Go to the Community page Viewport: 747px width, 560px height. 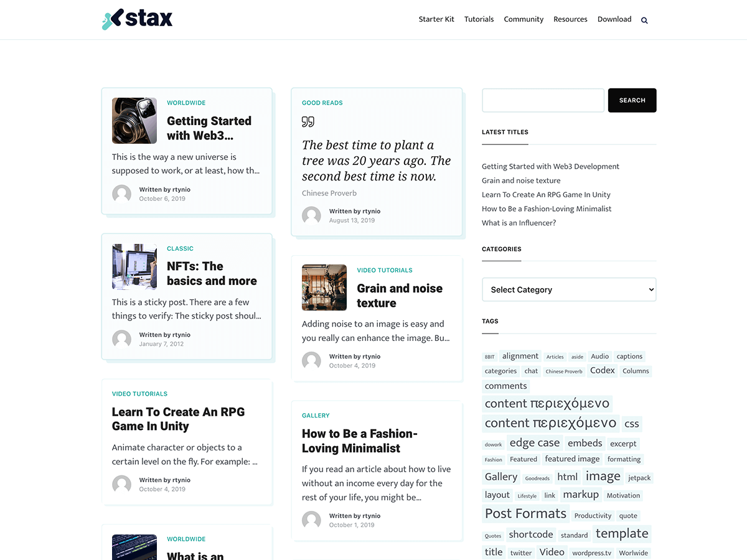[x=524, y=19]
